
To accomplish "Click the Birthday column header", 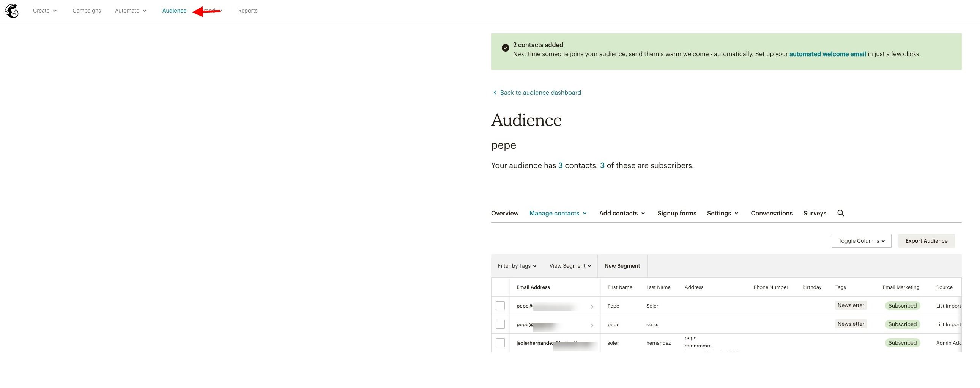I will click(812, 287).
